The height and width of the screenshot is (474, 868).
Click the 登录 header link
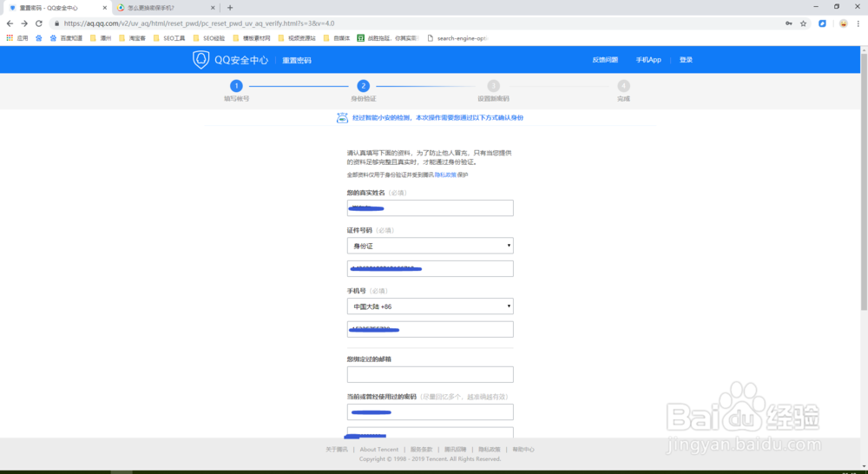tap(686, 60)
